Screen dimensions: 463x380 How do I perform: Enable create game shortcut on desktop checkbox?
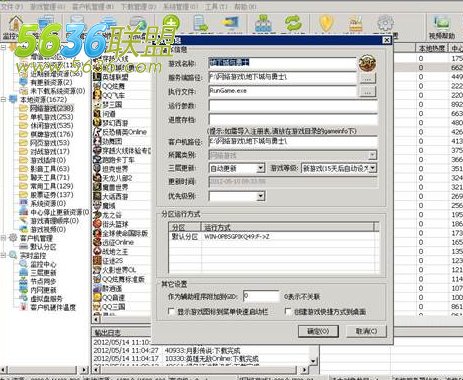(x=288, y=312)
